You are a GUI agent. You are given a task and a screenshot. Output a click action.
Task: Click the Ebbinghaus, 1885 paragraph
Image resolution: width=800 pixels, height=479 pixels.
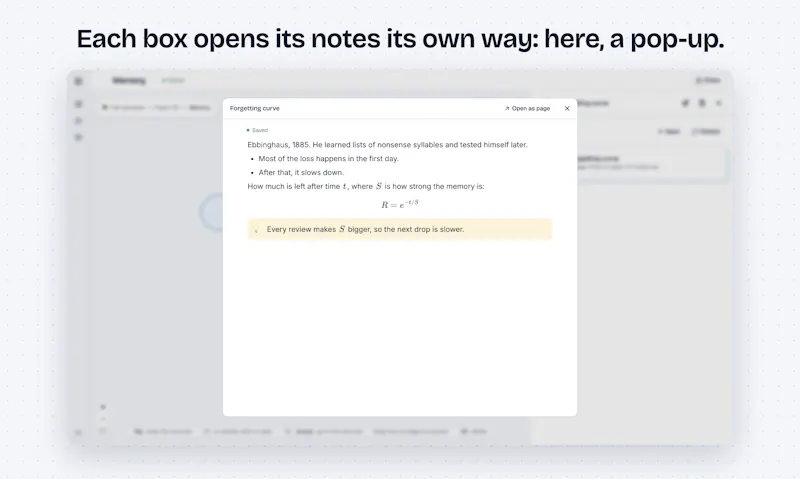pyautogui.click(x=387, y=145)
